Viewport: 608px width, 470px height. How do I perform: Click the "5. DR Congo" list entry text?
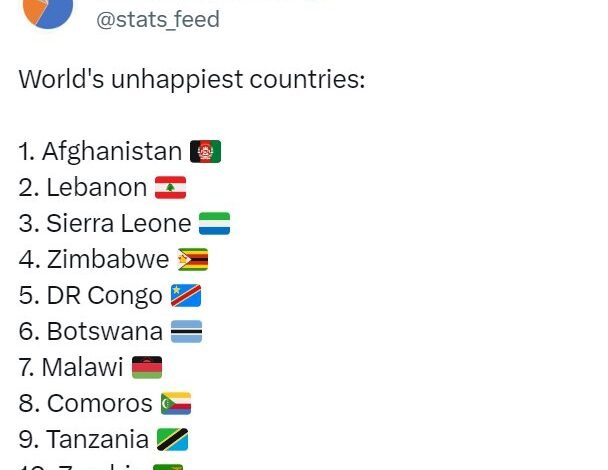90,295
